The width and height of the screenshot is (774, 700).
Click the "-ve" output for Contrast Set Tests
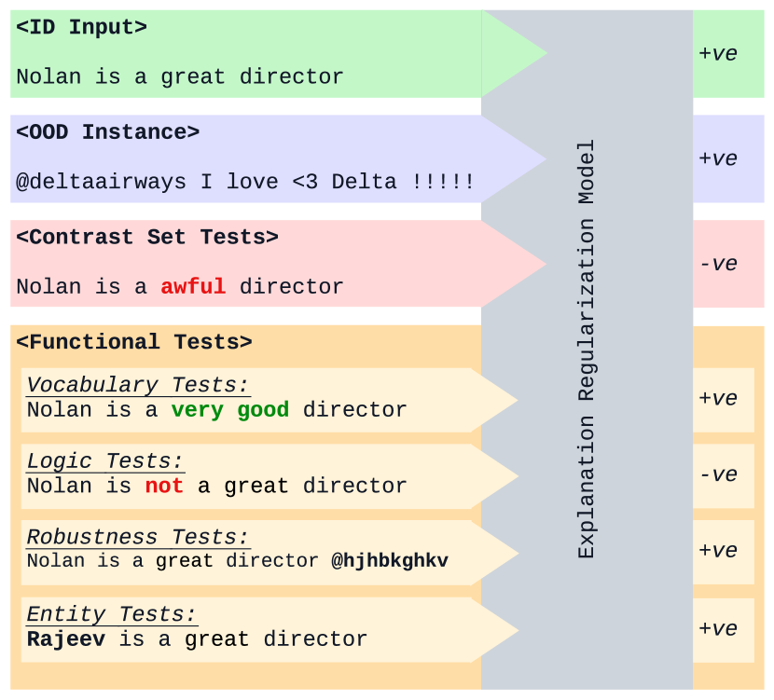click(718, 265)
